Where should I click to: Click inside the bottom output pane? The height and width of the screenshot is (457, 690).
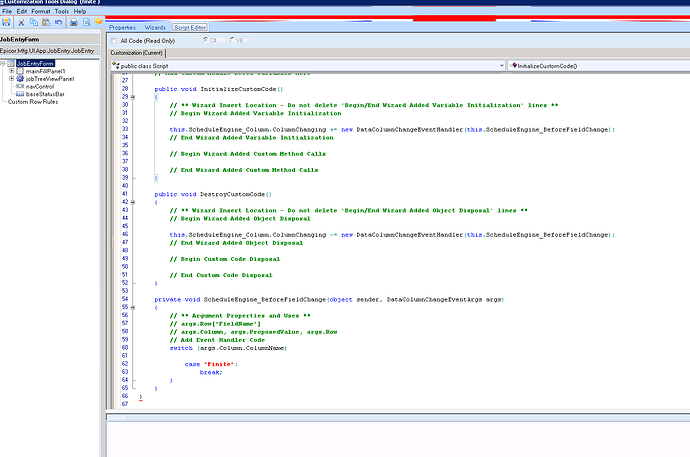[x=398, y=439]
